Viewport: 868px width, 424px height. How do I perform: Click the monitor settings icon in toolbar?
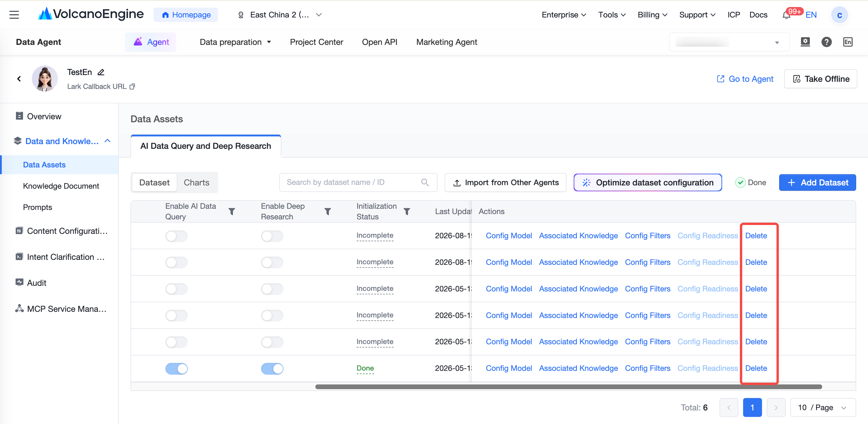(x=805, y=42)
